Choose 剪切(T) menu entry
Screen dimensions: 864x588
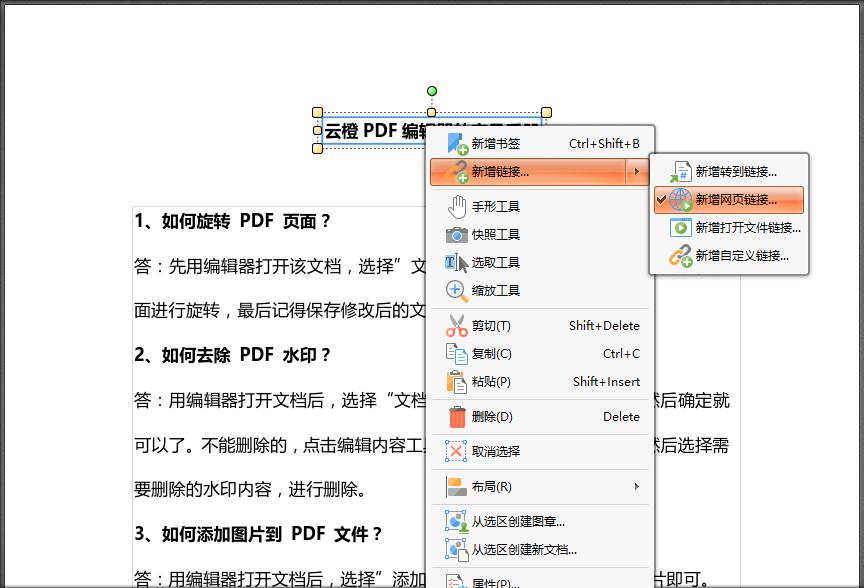point(542,326)
